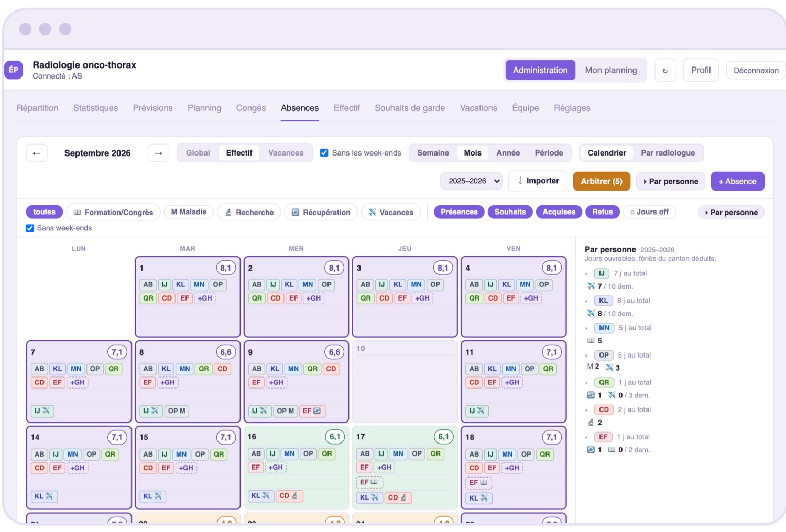Toggle the Jours off filter chip
786x532 pixels.
pyautogui.click(x=649, y=212)
